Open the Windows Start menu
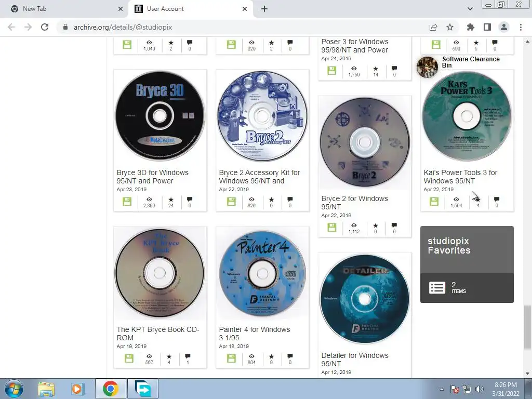 click(x=14, y=389)
